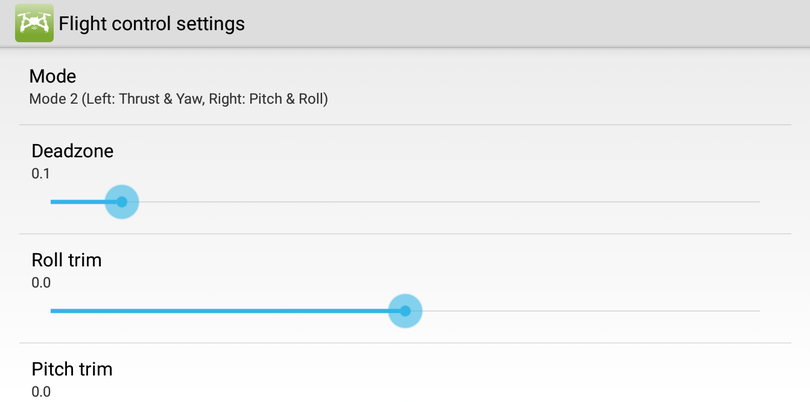The height and width of the screenshot is (402, 810).
Task: Click the "Flight control settings" title
Action: 151,23
